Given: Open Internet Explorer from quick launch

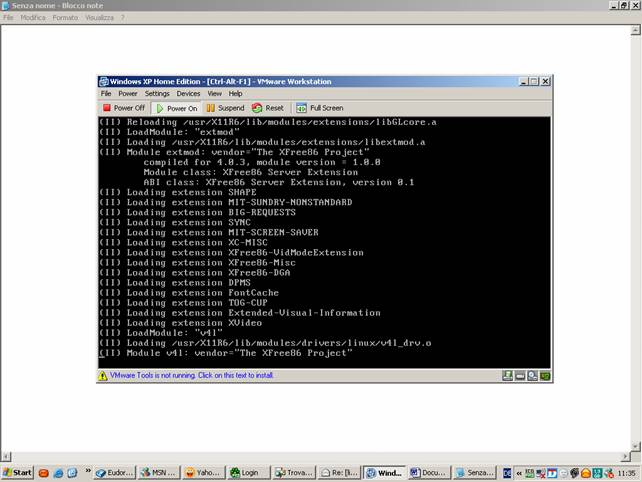Looking at the screenshot, I should [58, 473].
